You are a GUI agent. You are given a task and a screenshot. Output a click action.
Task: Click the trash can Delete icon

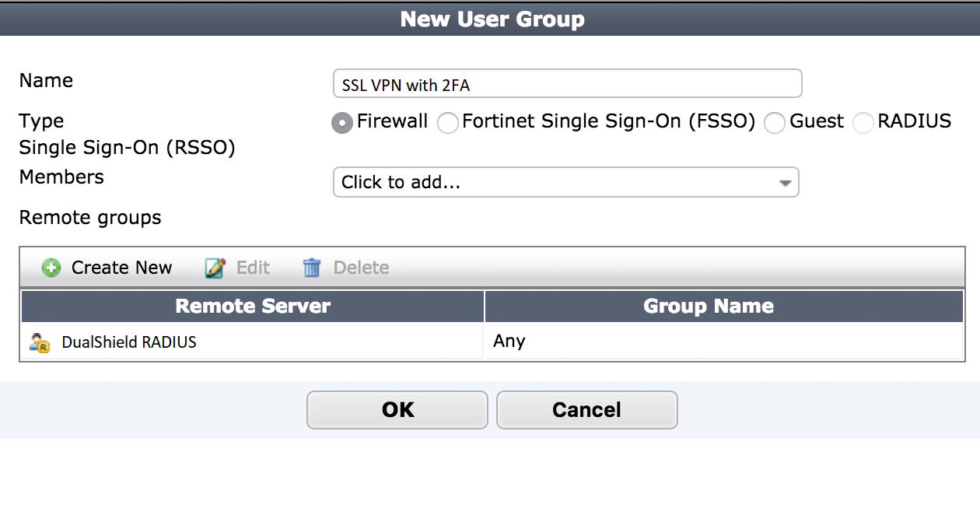click(x=312, y=268)
